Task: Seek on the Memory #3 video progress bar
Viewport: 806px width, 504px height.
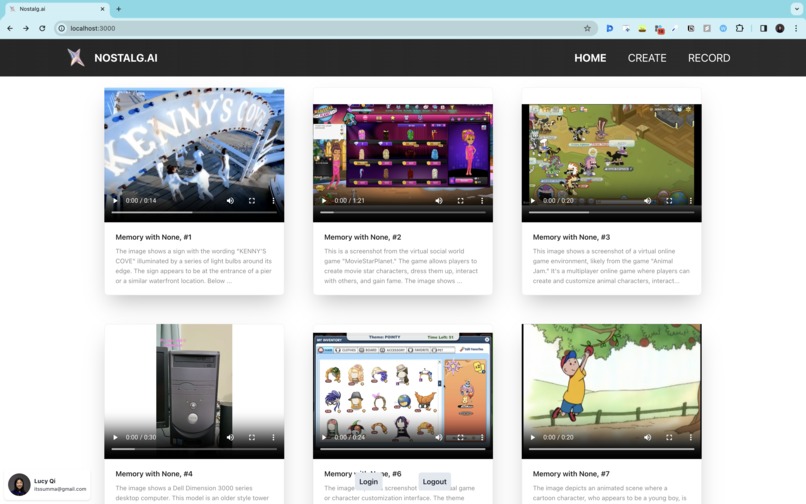Action: (611, 212)
